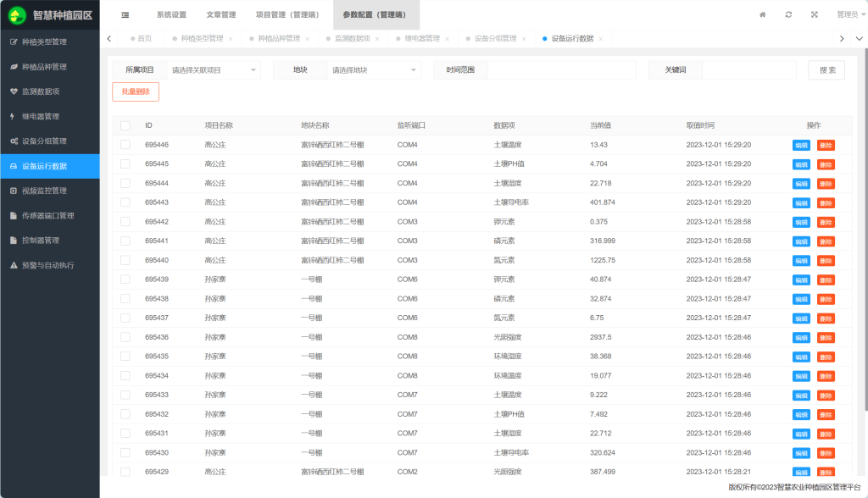
Task: Click the play icon for 视频监控管理
Action: coord(13,191)
